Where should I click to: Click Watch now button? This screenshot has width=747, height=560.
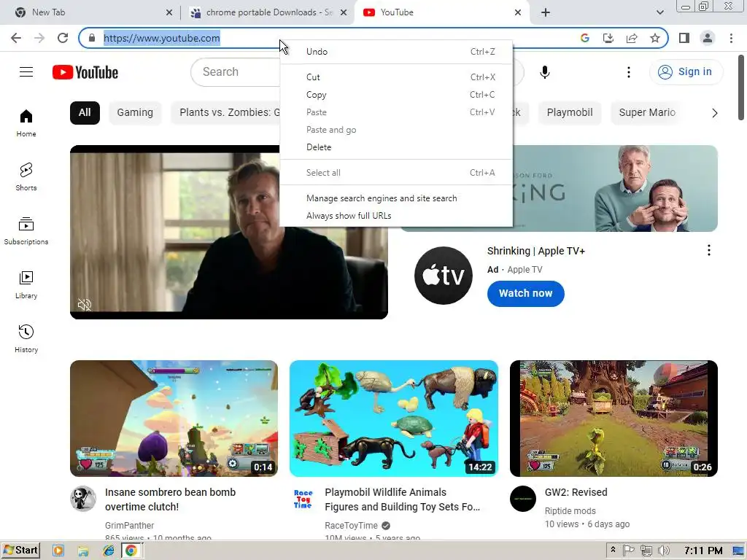coord(525,294)
